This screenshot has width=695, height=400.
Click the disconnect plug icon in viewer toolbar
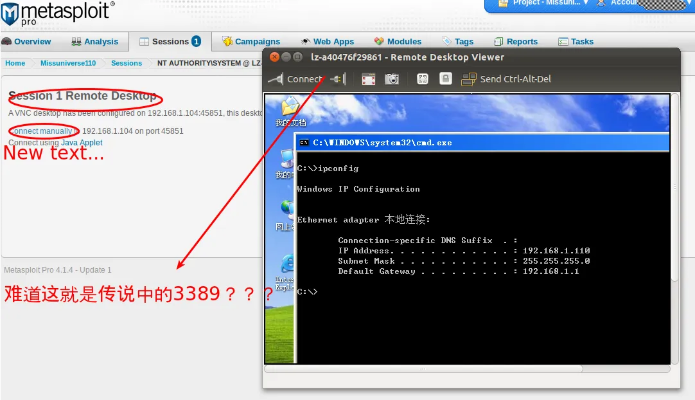pyautogui.click(x=338, y=79)
